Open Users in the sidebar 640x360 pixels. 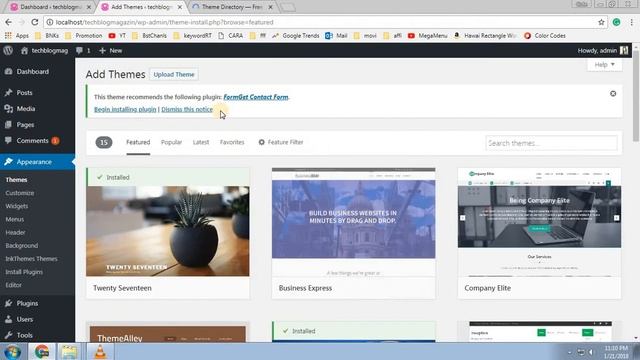[25, 319]
